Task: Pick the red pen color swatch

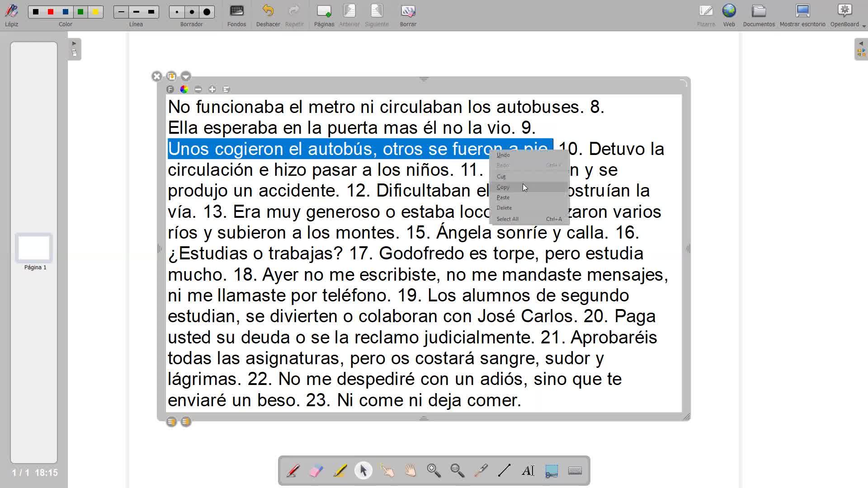Action: pyautogui.click(x=51, y=12)
